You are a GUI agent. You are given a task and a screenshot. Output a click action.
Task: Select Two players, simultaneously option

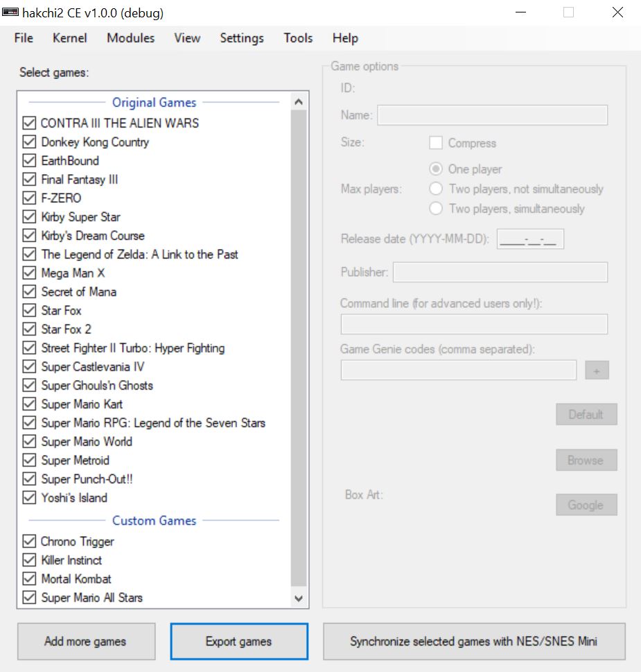(x=436, y=208)
